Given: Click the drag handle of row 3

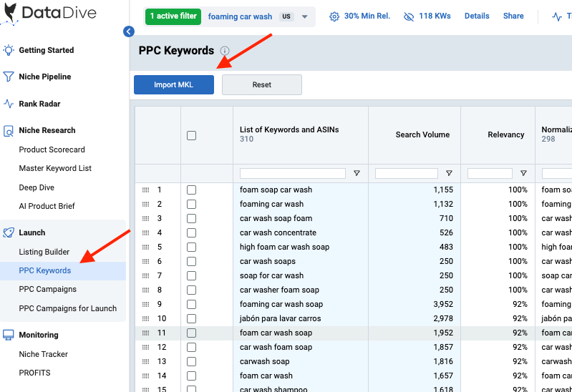Looking at the screenshot, I should 145,218.
